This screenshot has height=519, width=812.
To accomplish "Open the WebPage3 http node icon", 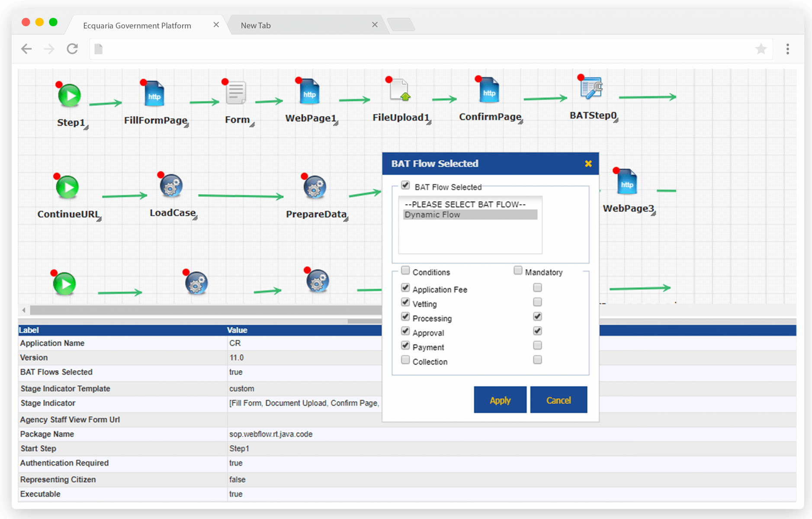I will (627, 182).
